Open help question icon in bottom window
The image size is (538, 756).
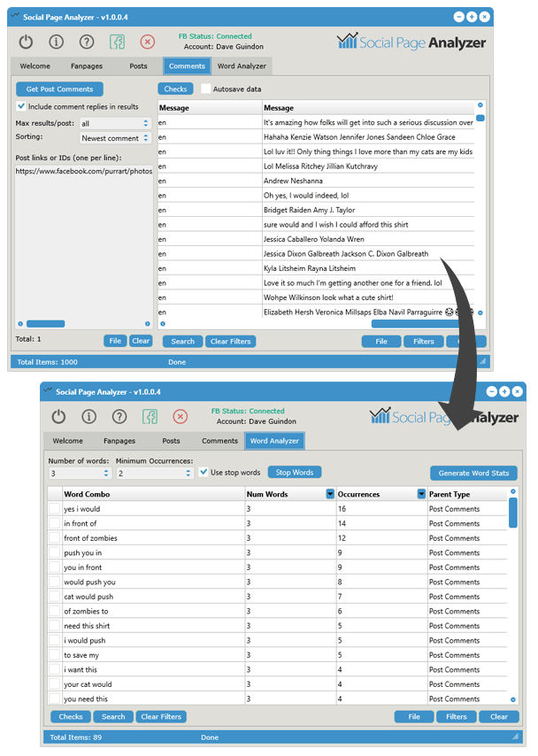pos(119,417)
